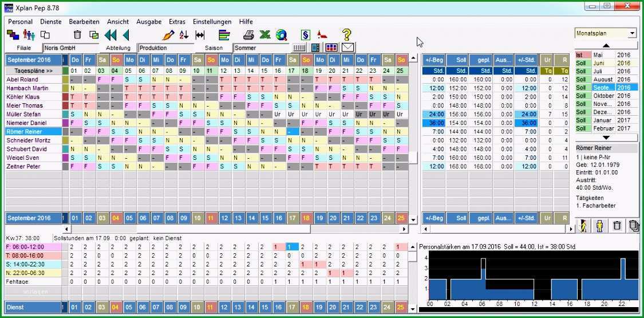Viewport: 644px width, 318px height.
Task: Click the Filiale field Noris GmbH
Action: pos(72,48)
